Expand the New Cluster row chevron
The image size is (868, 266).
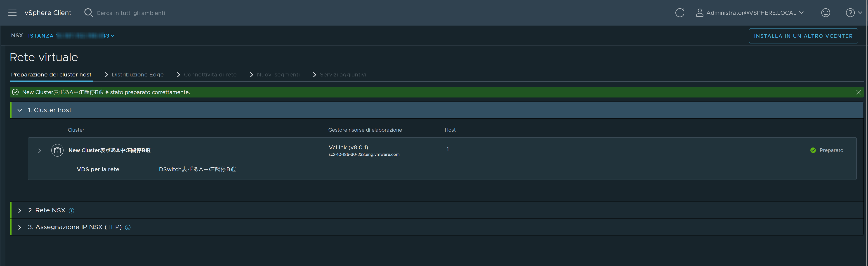[x=39, y=151]
